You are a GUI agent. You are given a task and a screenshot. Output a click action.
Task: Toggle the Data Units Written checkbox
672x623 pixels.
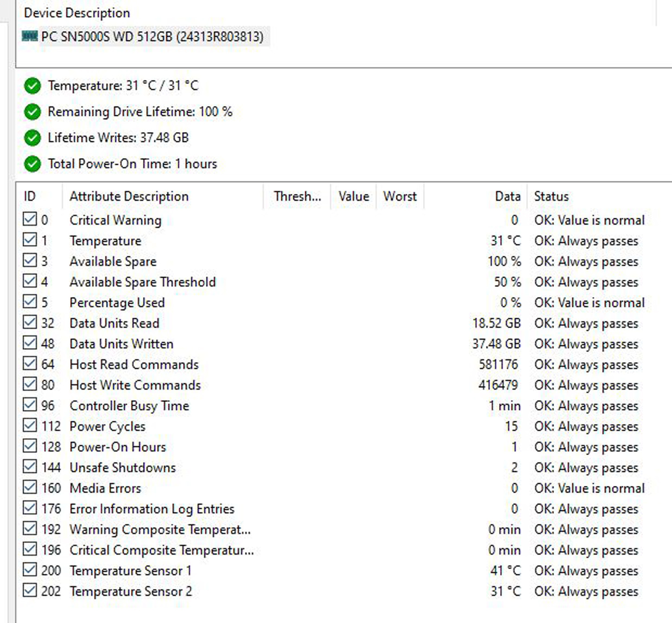coord(30,343)
